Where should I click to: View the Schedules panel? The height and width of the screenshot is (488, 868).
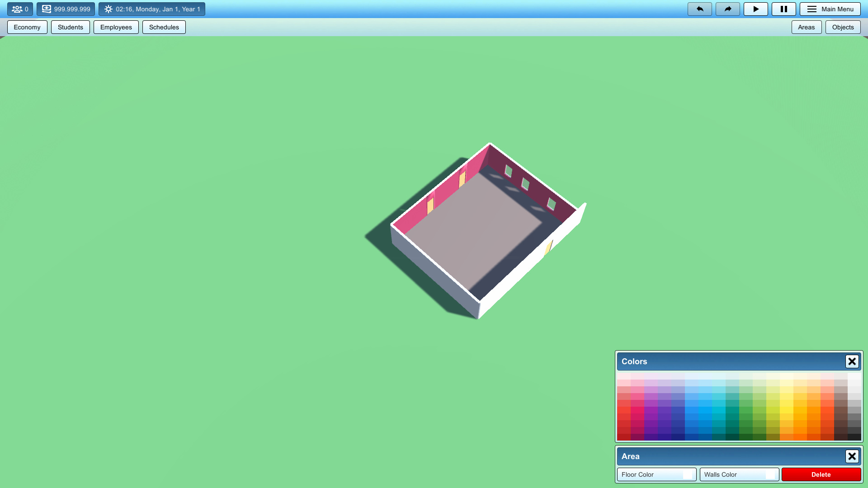click(164, 27)
